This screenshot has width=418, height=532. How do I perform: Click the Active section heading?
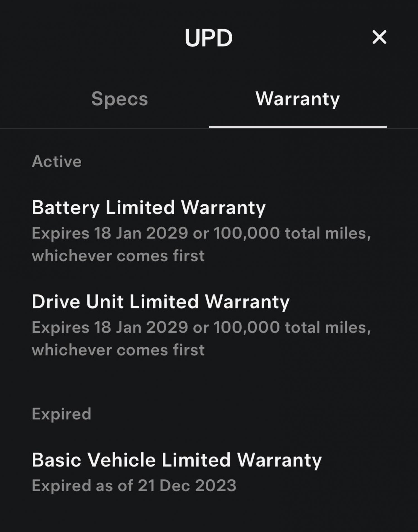(57, 162)
